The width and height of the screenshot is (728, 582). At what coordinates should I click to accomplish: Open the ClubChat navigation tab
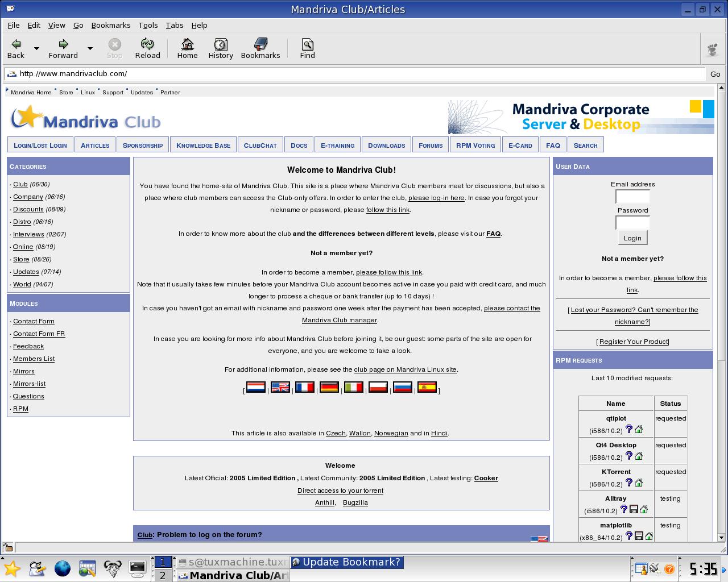(260, 145)
